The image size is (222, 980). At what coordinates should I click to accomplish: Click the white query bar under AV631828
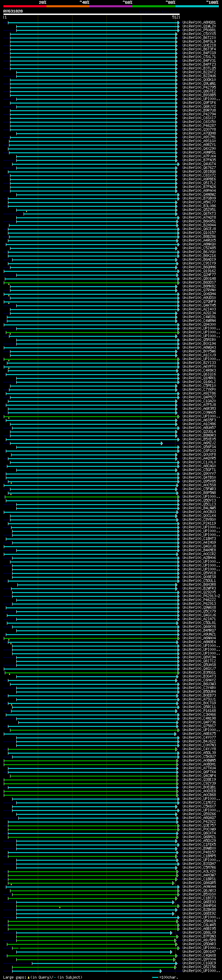(x=92, y=15)
